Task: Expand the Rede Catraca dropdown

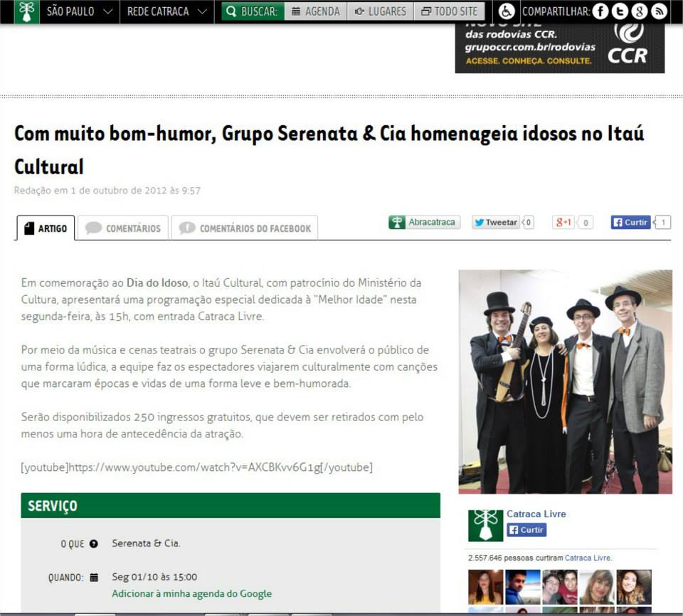Action: click(166, 11)
